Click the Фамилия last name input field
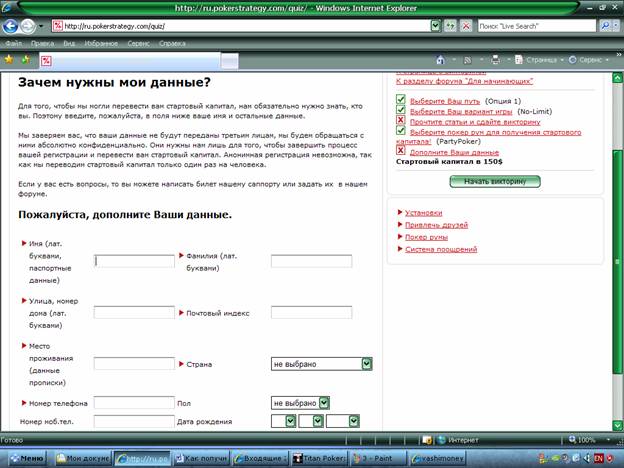Image resolution: width=624 pixels, height=468 pixels. pos(311,261)
